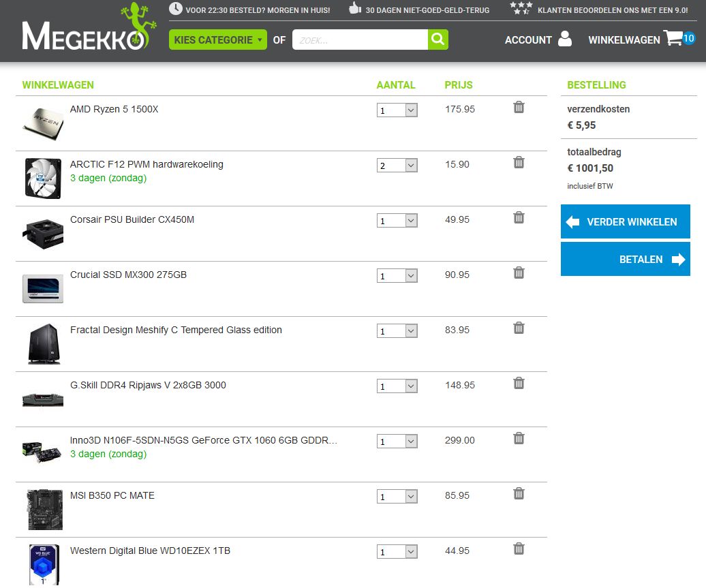Viewport: 706px width, 588px height.
Task: Open Corsair PSU Builder CX450M product link
Action: point(132,219)
